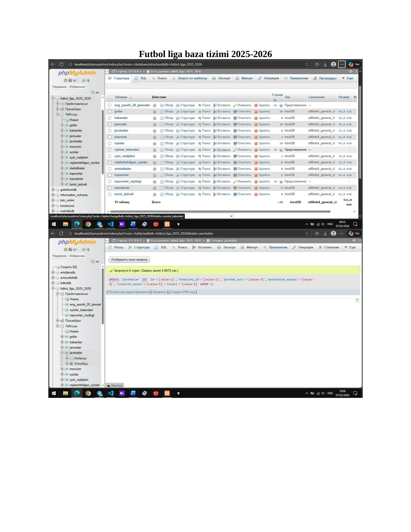Tick the checkbox for gollar table
Image resolution: width=411 pixels, height=532 pixels.
point(110,112)
